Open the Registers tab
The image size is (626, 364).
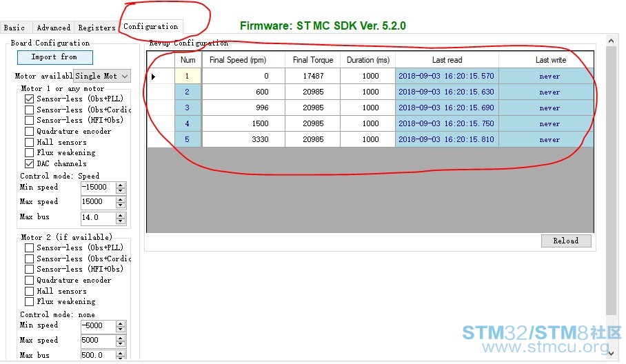click(x=97, y=28)
